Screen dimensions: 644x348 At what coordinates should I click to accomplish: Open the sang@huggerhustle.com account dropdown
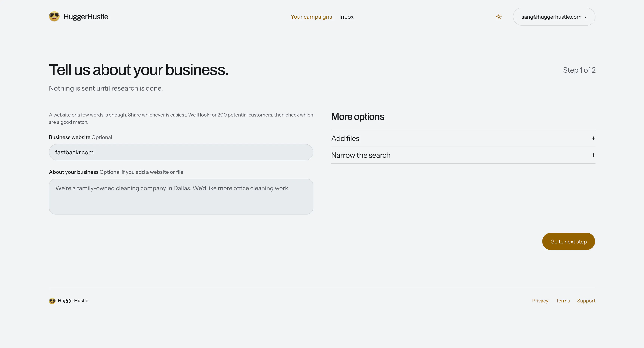pyautogui.click(x=554, y=17)
